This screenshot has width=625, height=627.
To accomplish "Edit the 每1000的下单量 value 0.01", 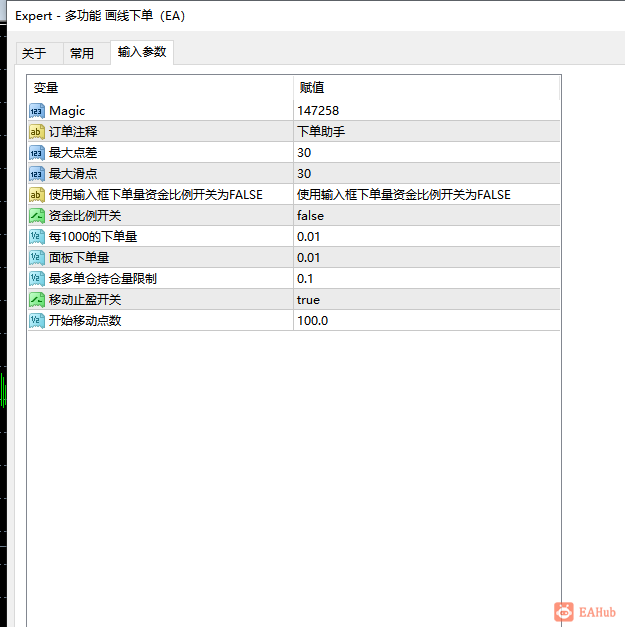I will [426, 237].
